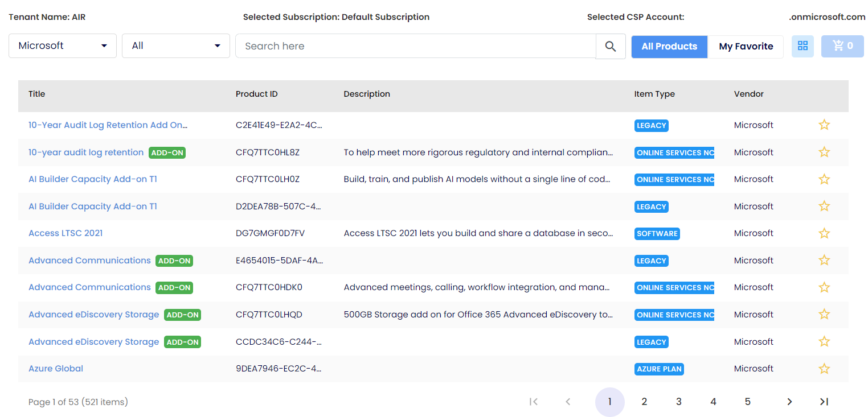
Task: Focus the Search here field
Action: point(416,46)
